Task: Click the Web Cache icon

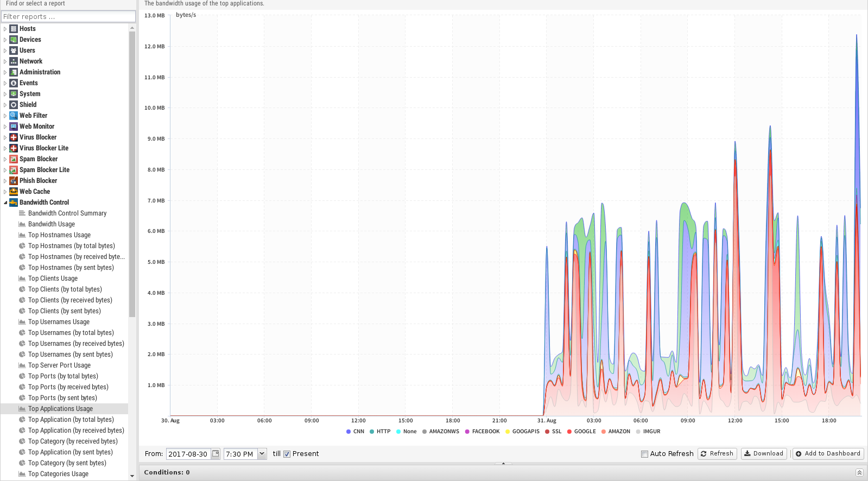Action: (x=14, y=192)
